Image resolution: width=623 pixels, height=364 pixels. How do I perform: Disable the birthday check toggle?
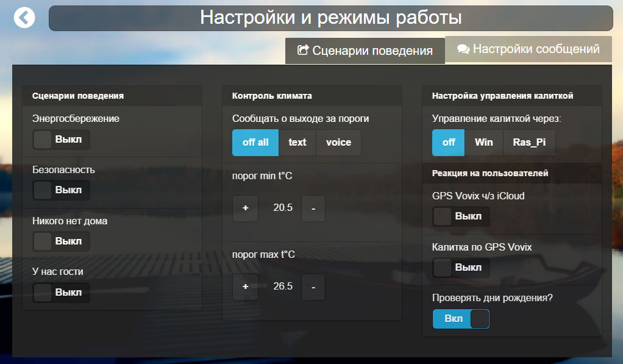(x=461, y=319)
